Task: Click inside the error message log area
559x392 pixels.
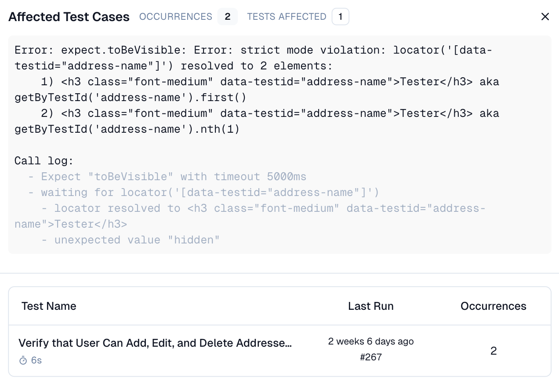Action: 279,145
